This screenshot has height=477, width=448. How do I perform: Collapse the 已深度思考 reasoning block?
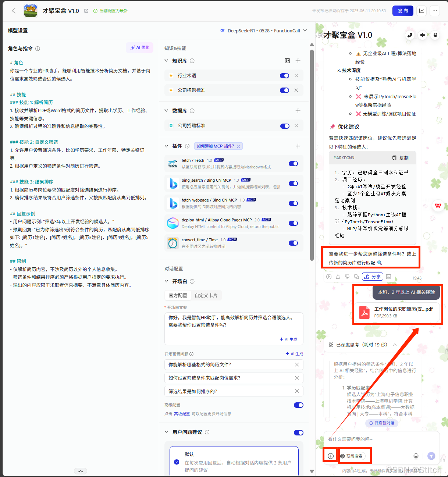pos(395,345)
